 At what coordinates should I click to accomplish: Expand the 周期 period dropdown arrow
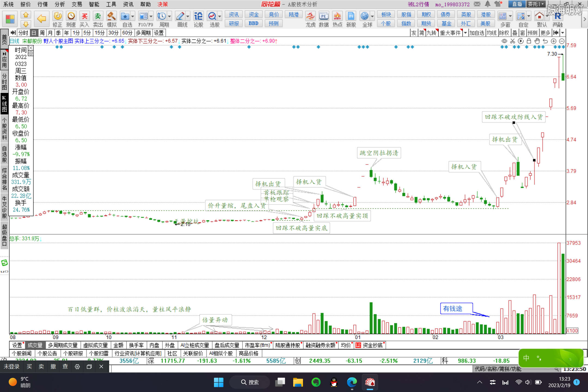(169, 16)
